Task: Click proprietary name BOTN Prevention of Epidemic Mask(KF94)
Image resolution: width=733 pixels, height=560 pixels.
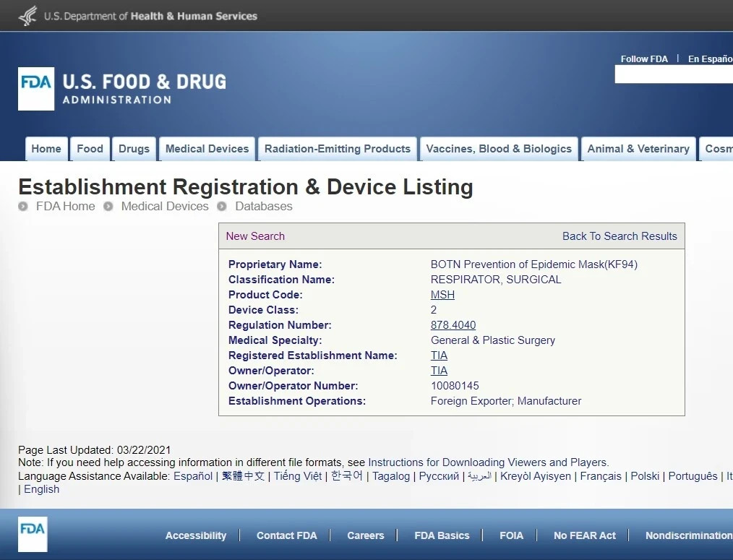Action: (x=534, y=264)
